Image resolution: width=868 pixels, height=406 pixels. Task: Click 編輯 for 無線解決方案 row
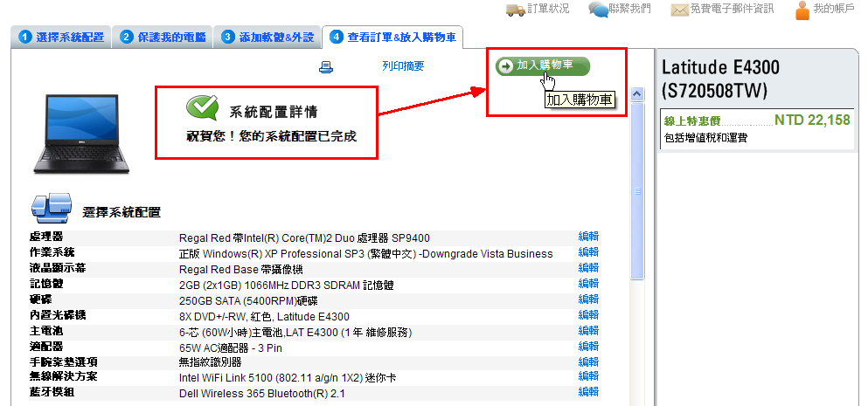point(588,376)
